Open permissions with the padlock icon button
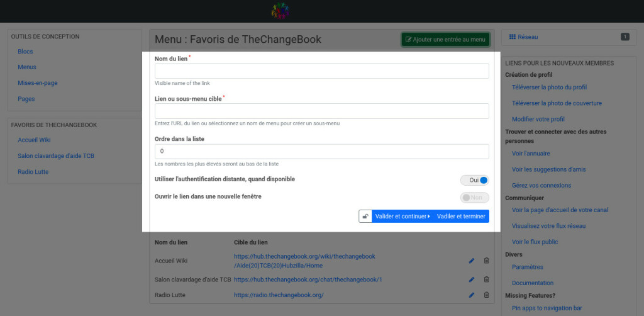Viewport: 644px width, 316px height. pos(365,216)
